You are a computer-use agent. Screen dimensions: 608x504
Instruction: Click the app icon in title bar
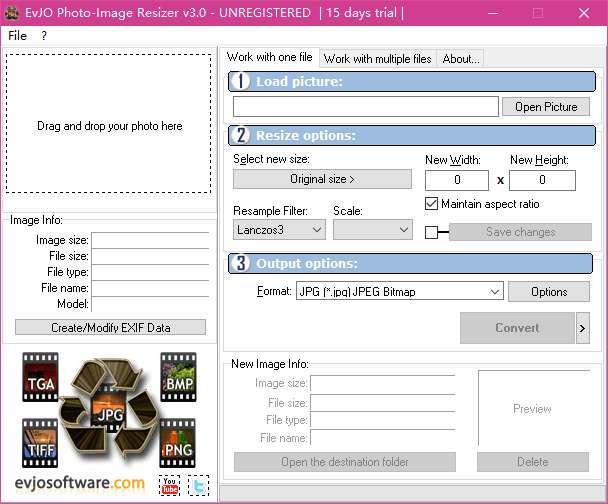pos(11,13)
